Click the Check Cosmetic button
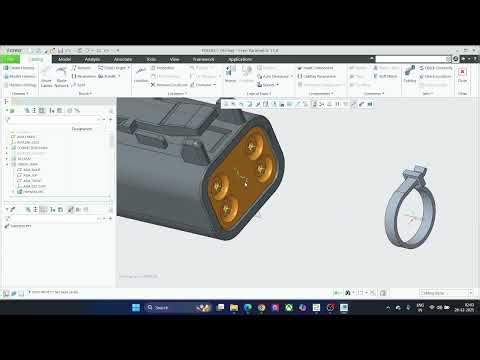Viewport: 480px width, 360px height. coord(436,68)
